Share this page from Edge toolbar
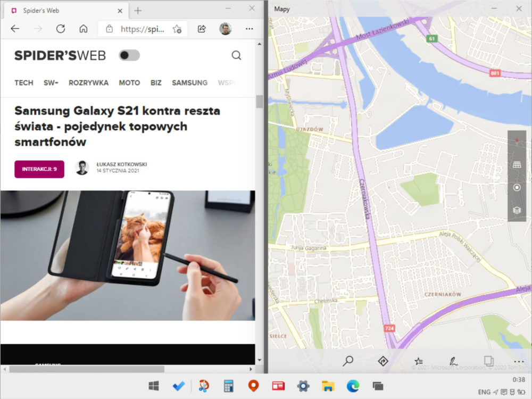 pyautogui.click(x=202, y=29)
